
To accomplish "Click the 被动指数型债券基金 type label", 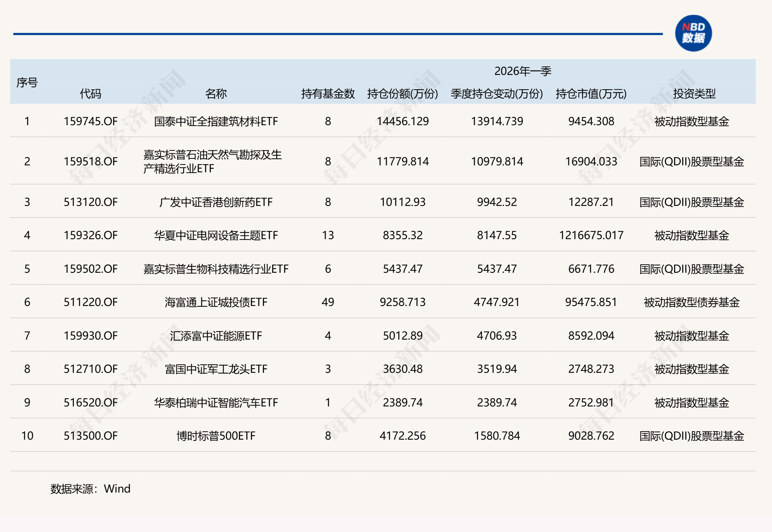I will pyautogui.click(x=692, y=302).
